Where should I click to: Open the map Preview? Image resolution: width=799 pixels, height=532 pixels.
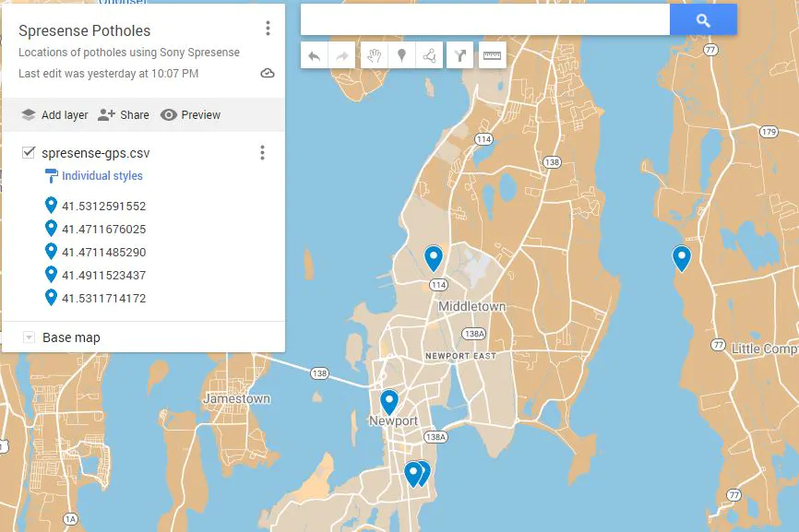191,115
